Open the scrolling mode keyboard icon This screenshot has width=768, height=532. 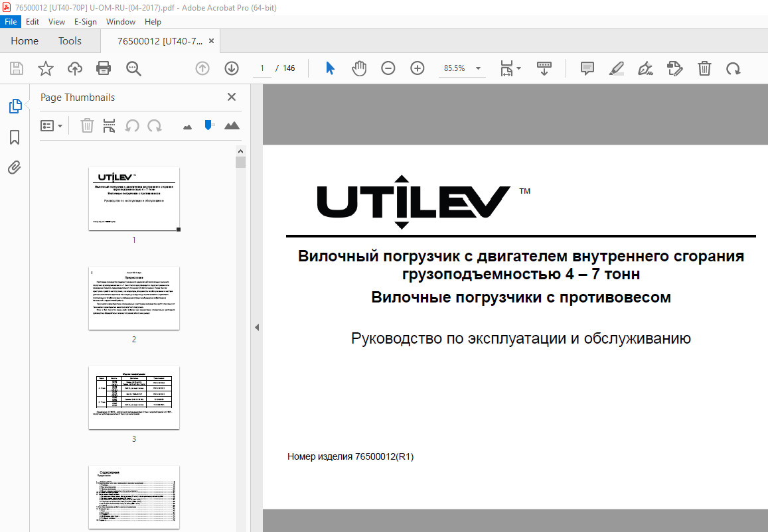[544, 68]
